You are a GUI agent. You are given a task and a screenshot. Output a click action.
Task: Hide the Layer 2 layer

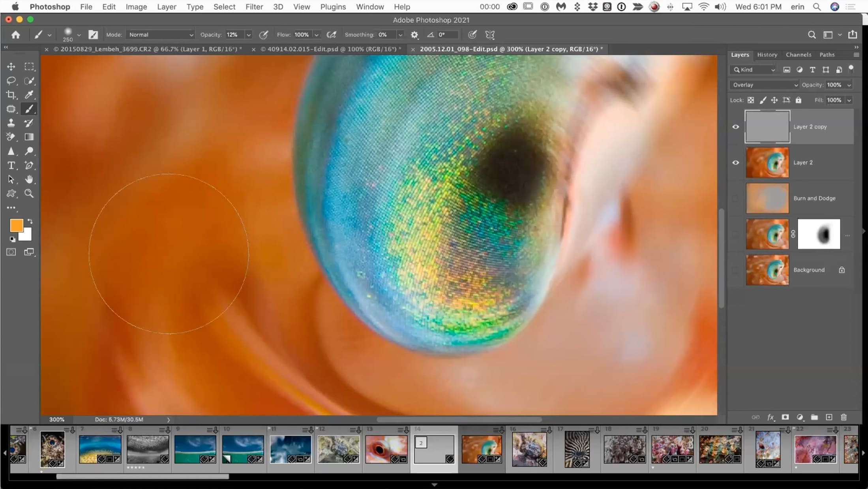(736, 163)
